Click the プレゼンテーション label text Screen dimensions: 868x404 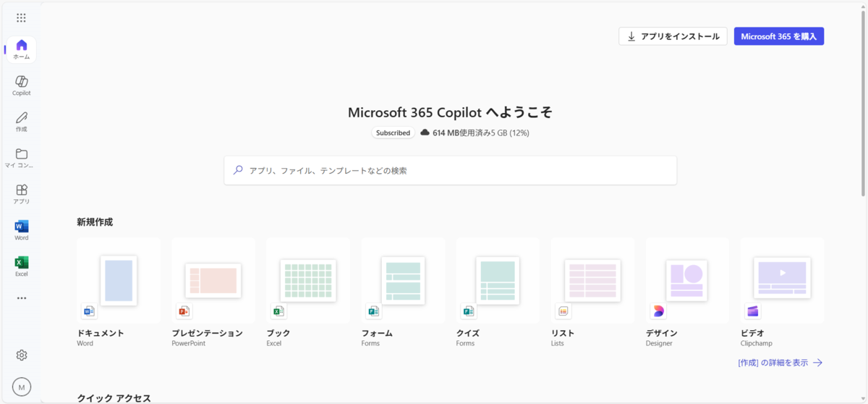(207, 333)
